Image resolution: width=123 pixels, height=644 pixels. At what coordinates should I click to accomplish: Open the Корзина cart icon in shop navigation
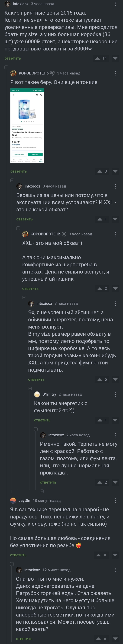tap(27, 160)
